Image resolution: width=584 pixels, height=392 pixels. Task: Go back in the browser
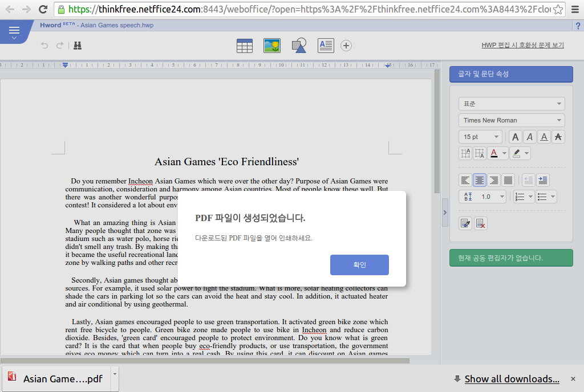pos(10,9)
